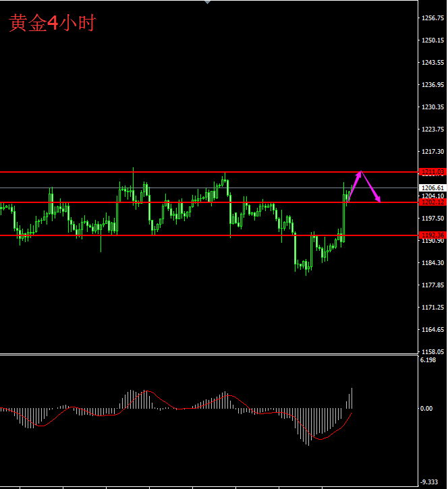This screenshot has width=448, height=489.
Task: Click the red 1202.12 price line label
Action: coord(432,202)
